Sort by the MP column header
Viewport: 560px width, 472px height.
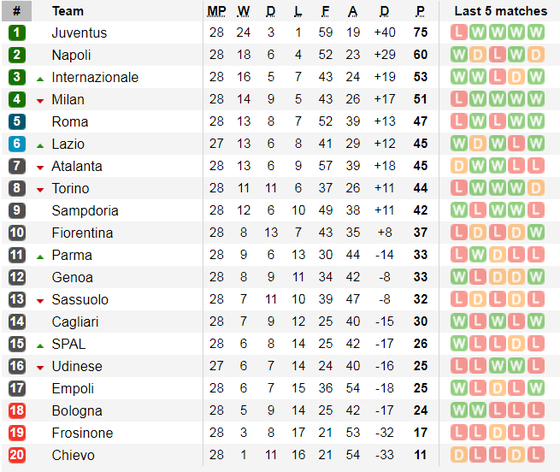216,11
